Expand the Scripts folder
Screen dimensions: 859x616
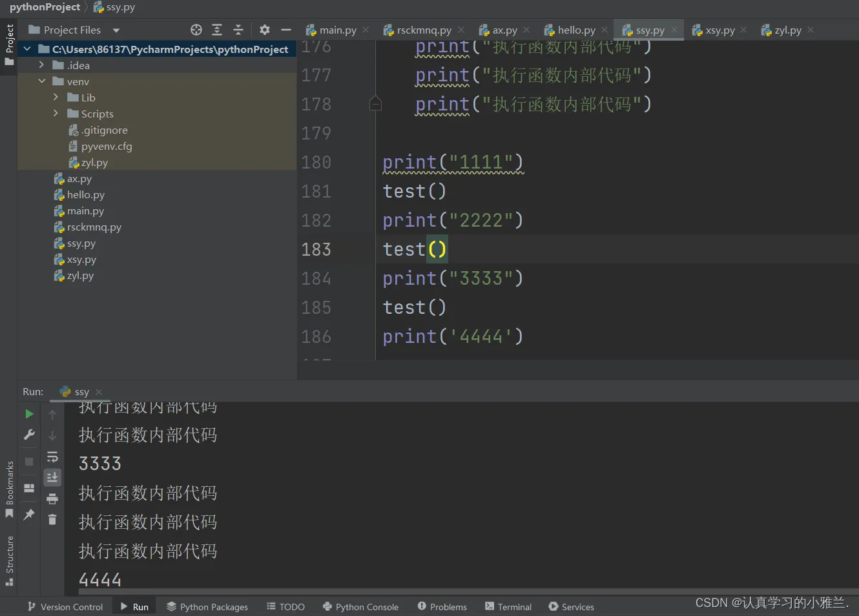56,114
